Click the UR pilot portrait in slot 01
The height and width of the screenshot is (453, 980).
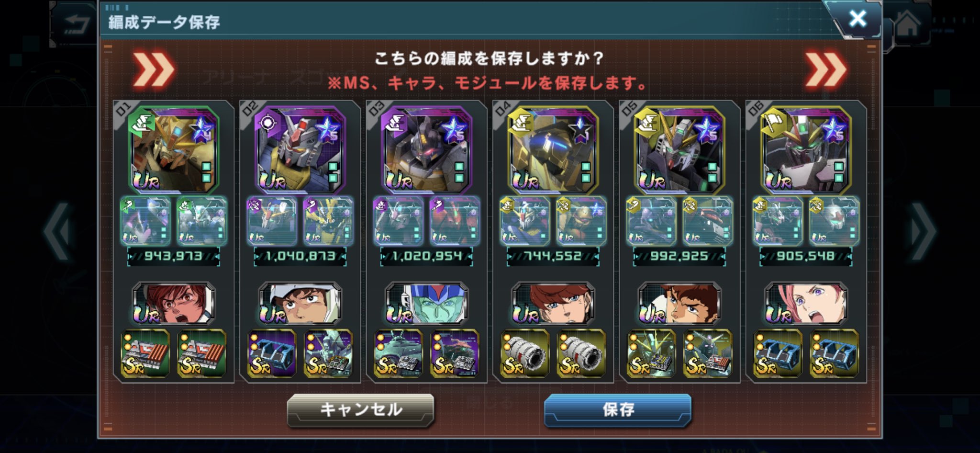(x=174, y=303)
